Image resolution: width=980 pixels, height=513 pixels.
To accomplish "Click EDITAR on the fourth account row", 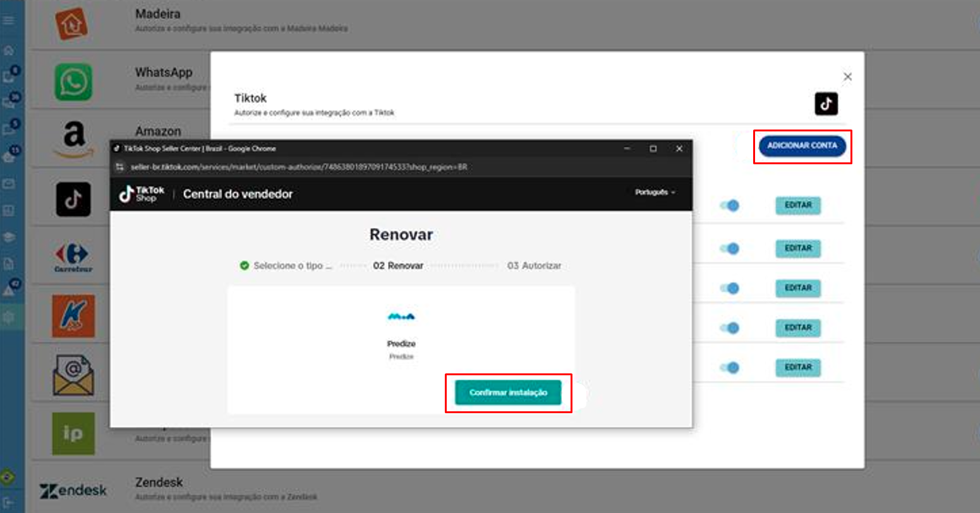I will (798, 328).
